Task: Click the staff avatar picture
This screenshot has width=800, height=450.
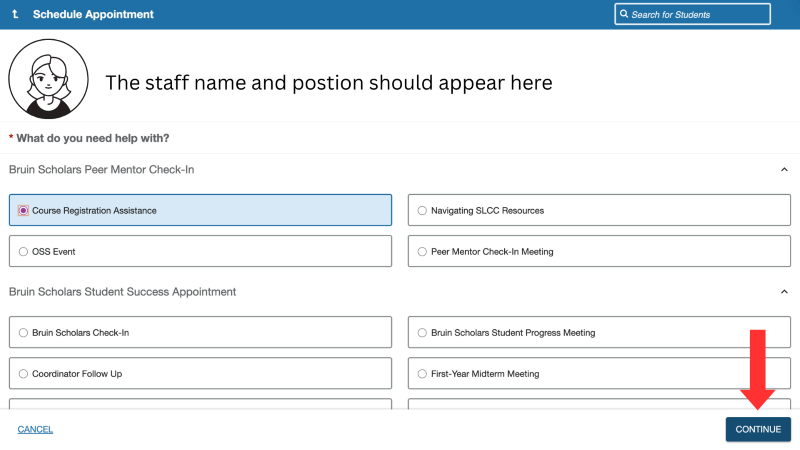Action: click(46, 79)
